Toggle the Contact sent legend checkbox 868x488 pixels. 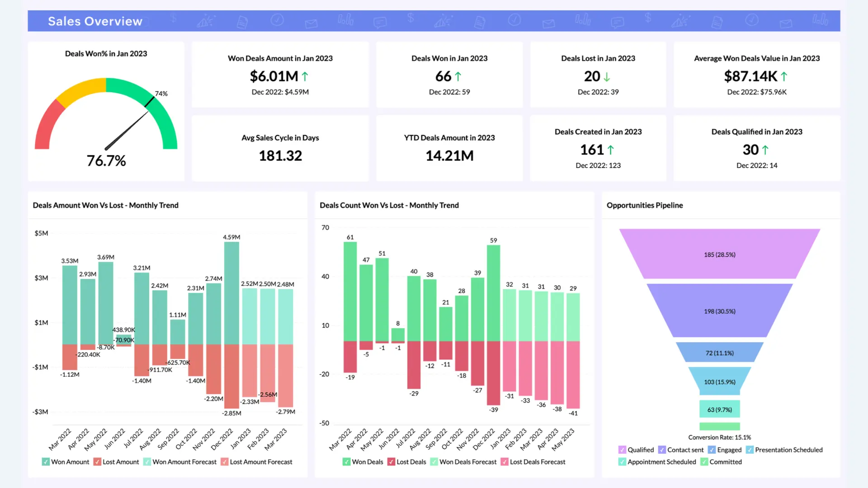pyautogui.click(x=662, y=450)
